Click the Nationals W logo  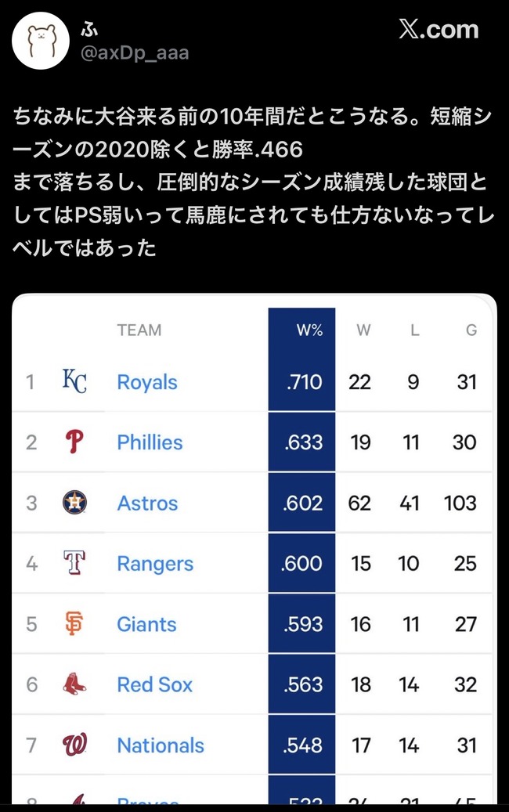pos(74,745)
